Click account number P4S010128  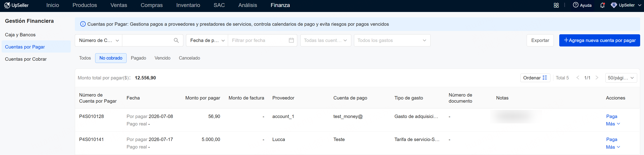[x=92, y=117]
